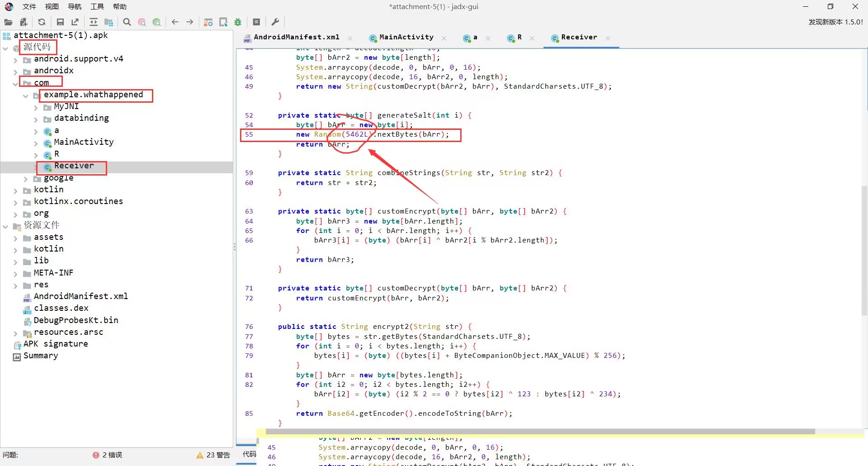Screen dimensions: 868x466
Task: Navigate forward with the right arrow
Action: [190, 22]
